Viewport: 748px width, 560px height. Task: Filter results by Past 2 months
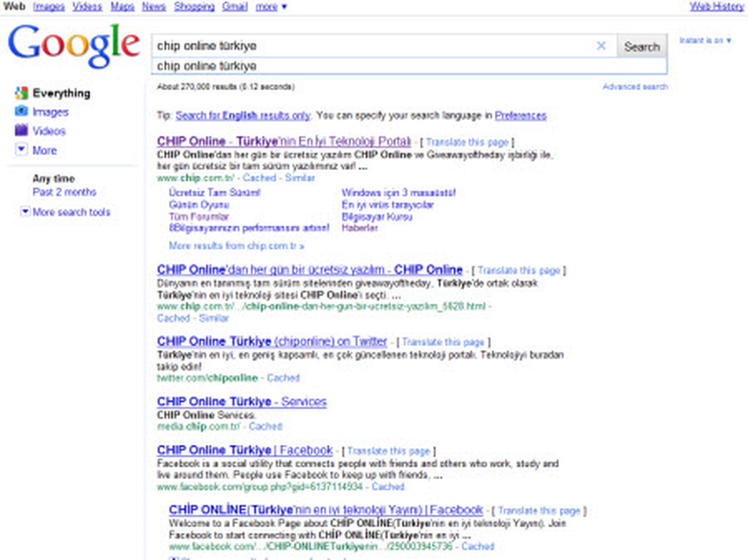[65, 192]
